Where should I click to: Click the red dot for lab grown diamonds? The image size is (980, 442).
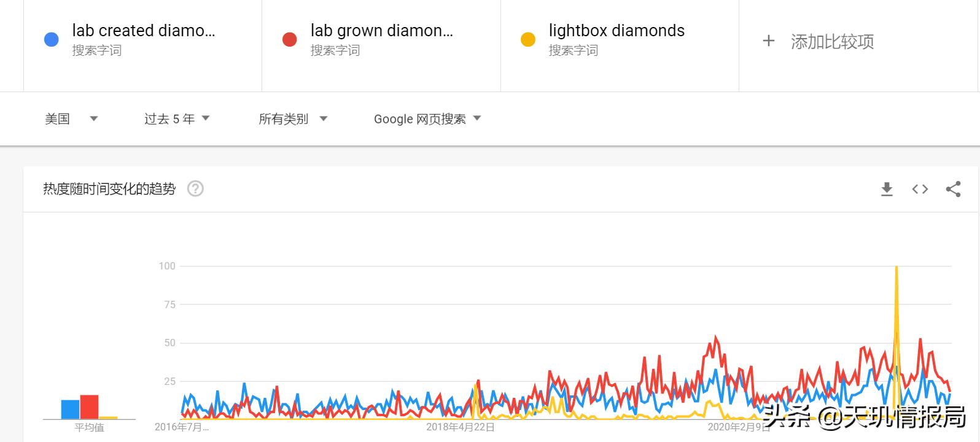[289, 40]
